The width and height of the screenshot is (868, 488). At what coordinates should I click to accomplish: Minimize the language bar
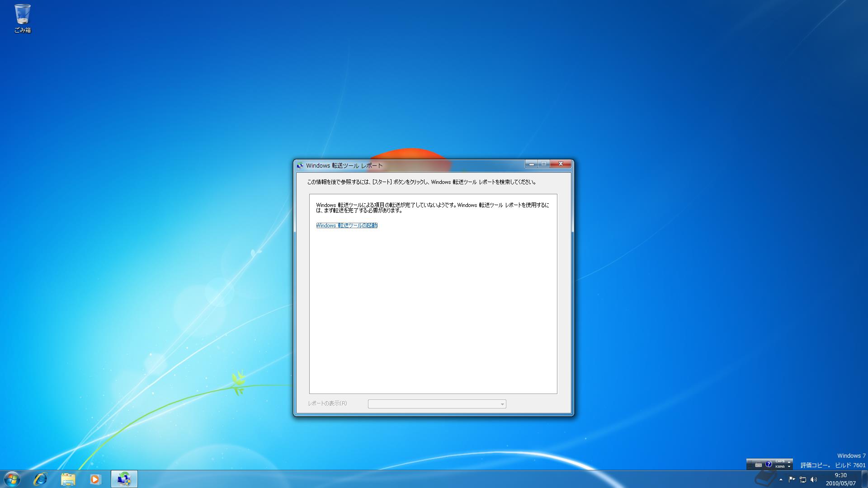coord(789,462)
